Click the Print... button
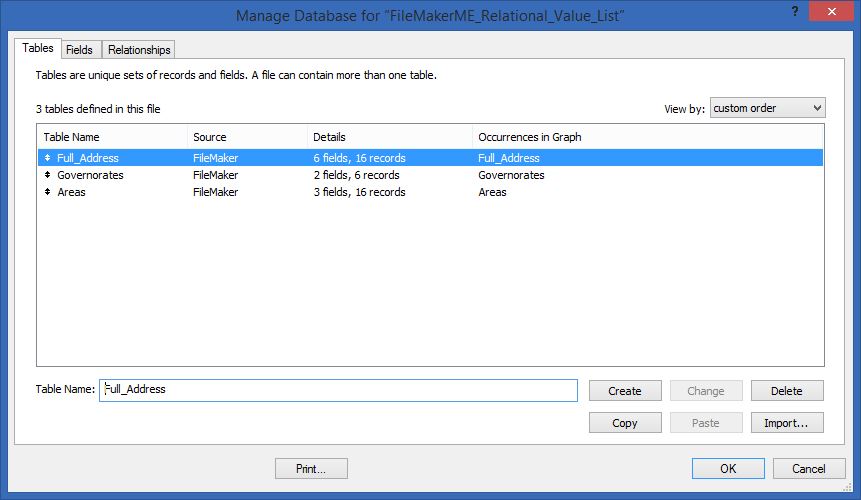861x500 pixels. pyautogui.click(x=312, y=468)
